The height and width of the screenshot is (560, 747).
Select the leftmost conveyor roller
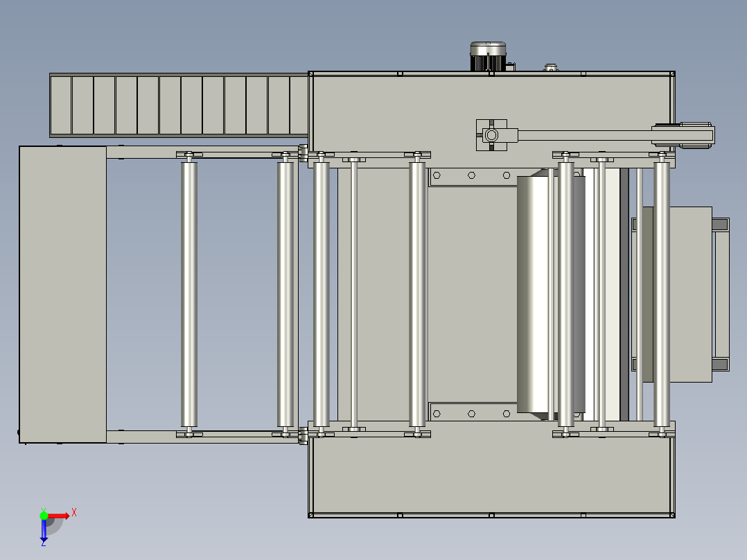pyautogui.click(x=189, y=295)
